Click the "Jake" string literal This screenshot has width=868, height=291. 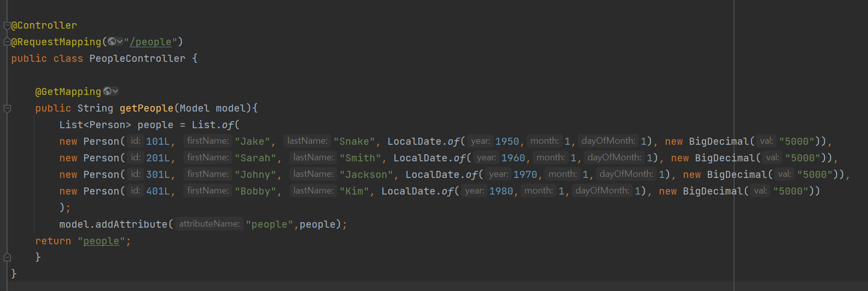tap(252, 141)
